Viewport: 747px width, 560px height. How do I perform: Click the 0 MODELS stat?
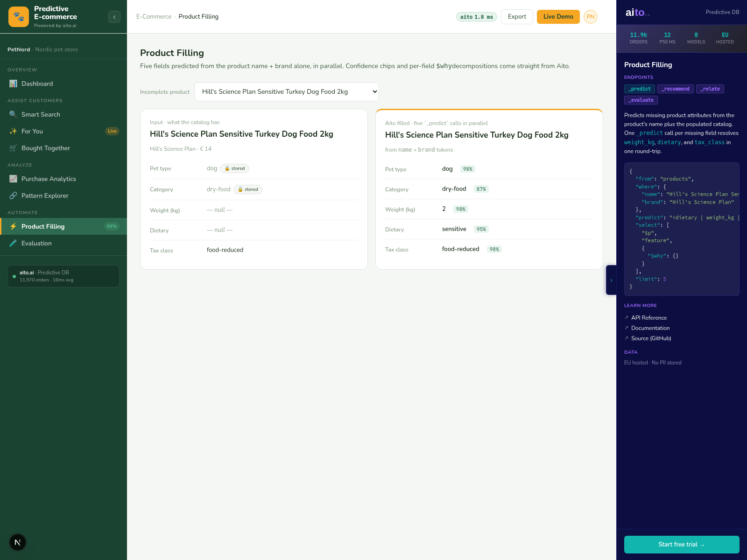(696, 38)
